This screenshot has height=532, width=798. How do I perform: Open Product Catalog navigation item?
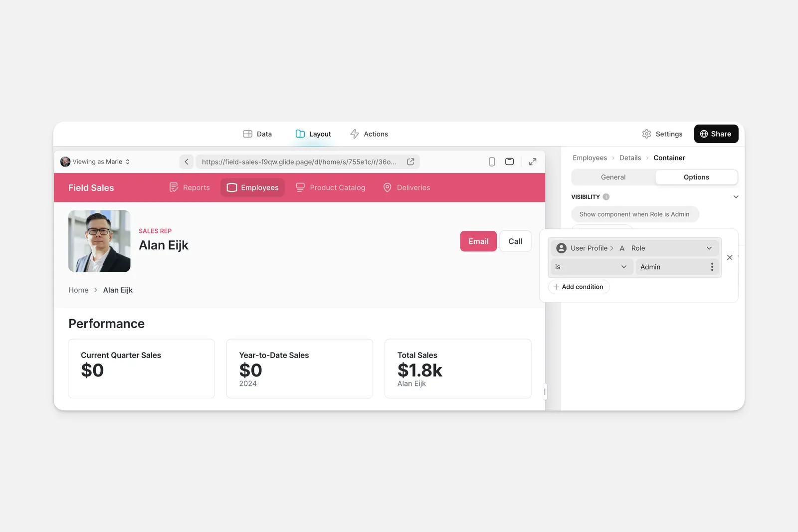[331, 187]
